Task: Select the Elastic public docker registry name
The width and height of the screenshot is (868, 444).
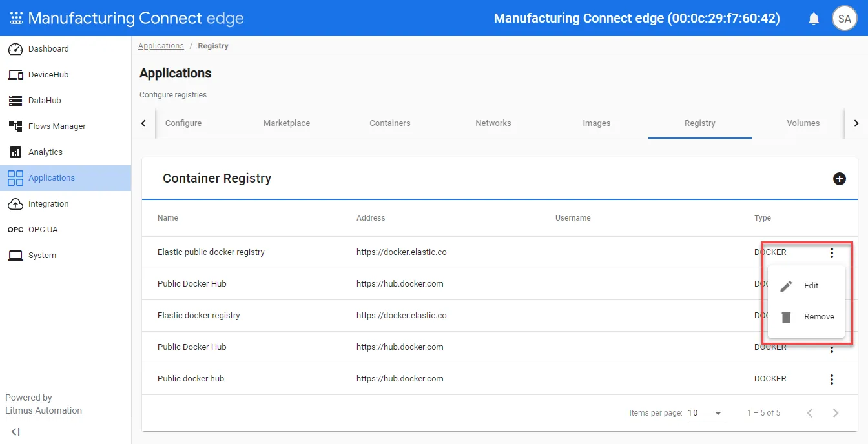Action: click(x=211, y=252)
